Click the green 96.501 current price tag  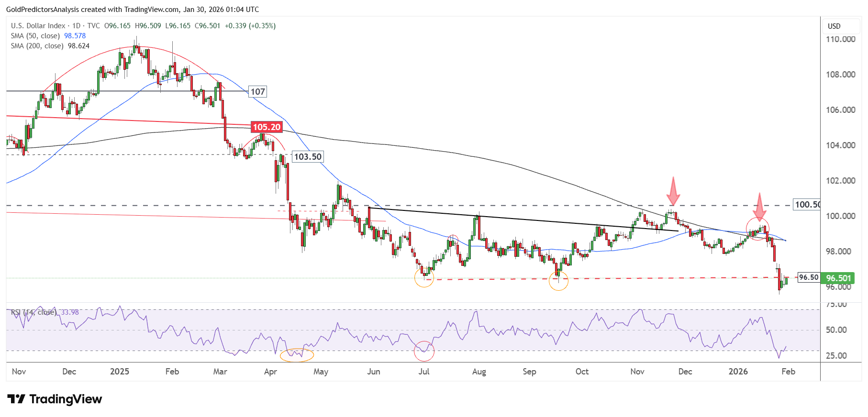pos(838,278)
